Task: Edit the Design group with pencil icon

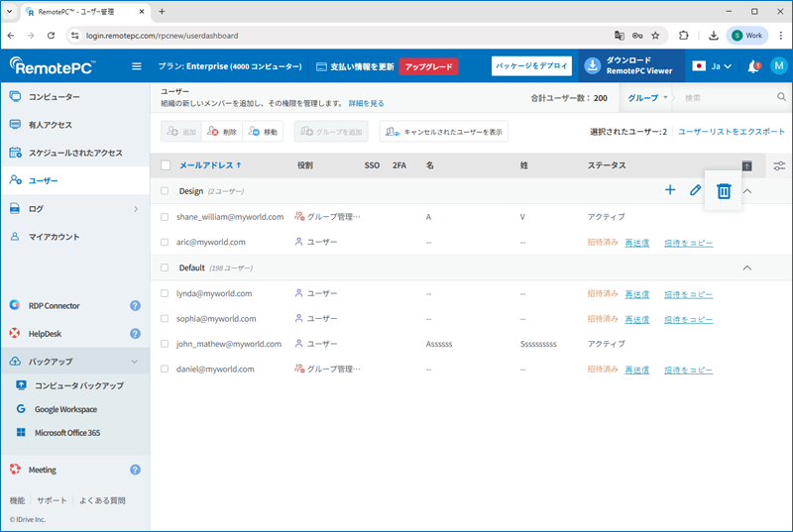Action: pyautogui.click(x=696, y=190)
